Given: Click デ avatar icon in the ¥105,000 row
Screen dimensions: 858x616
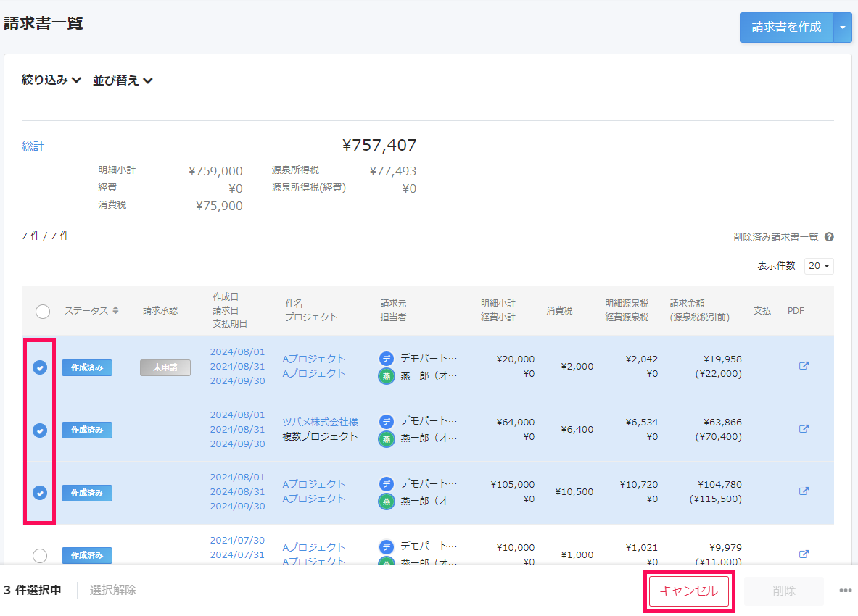Looking at the screenshot, I should pos(387,483).
